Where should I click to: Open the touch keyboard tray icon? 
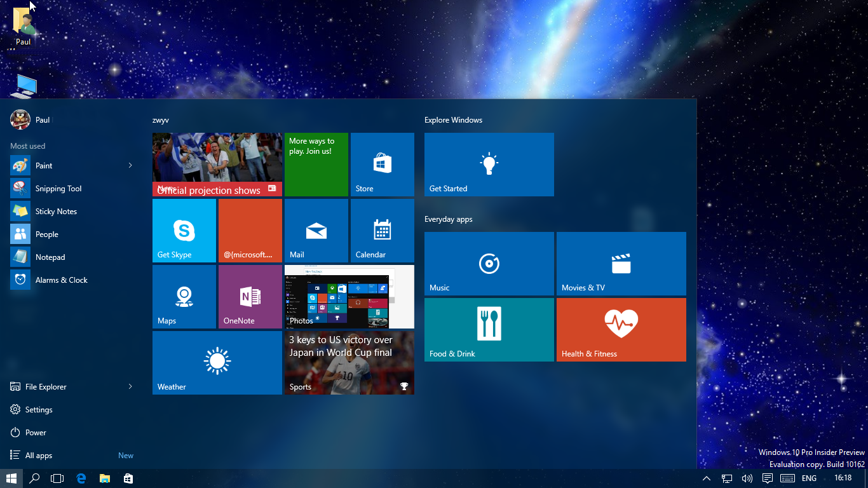pos(787,478)
